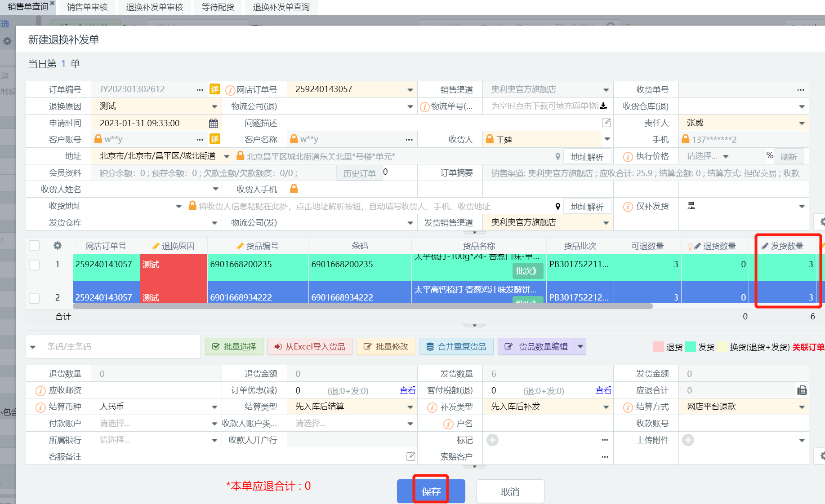This screenshot has height=504, width=825.
Task: Switch to 销售单审核 tab
Action: 87,7
